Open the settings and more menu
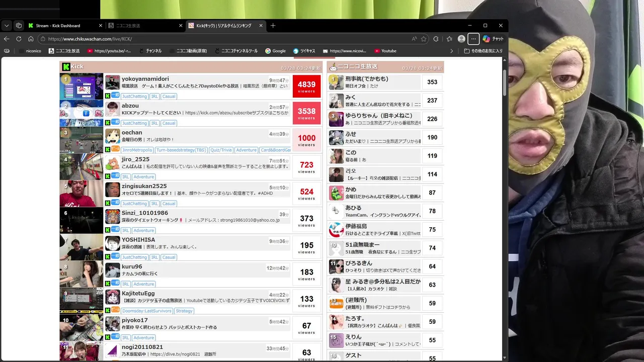Image resolution: width=644 pixels, height=362 pixels. [473, 39]
